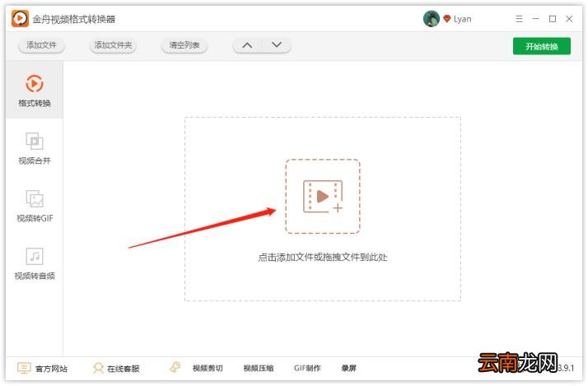Click the celebration icon before 视频剪切
The image size is (588, 386).
coord(175,367)
